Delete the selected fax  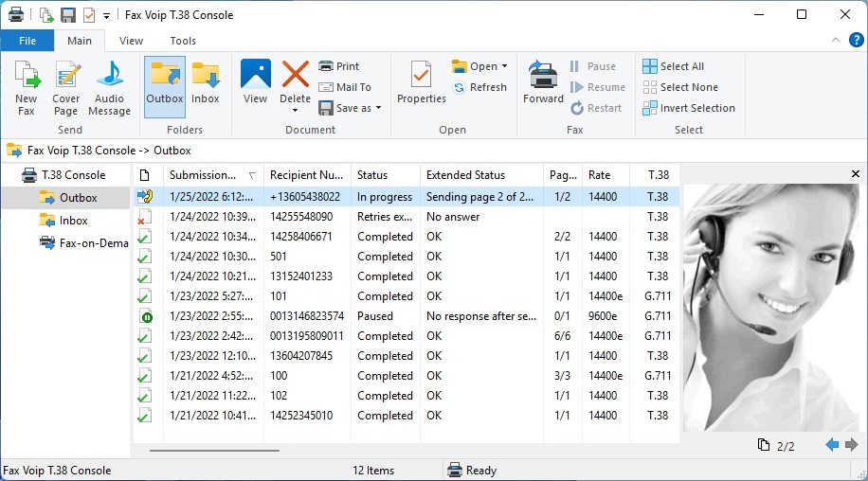point(295,81)
